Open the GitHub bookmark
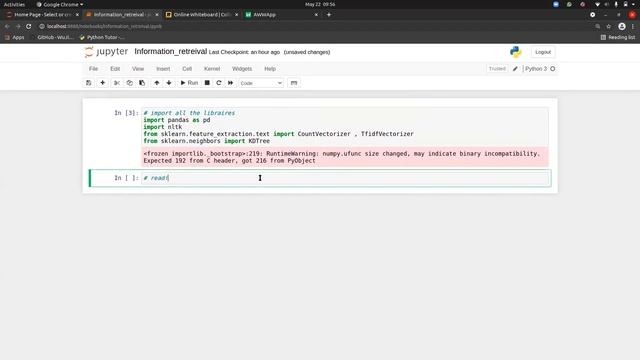The width and height of the screenshot is (640, 360). (x=53, y=37)
